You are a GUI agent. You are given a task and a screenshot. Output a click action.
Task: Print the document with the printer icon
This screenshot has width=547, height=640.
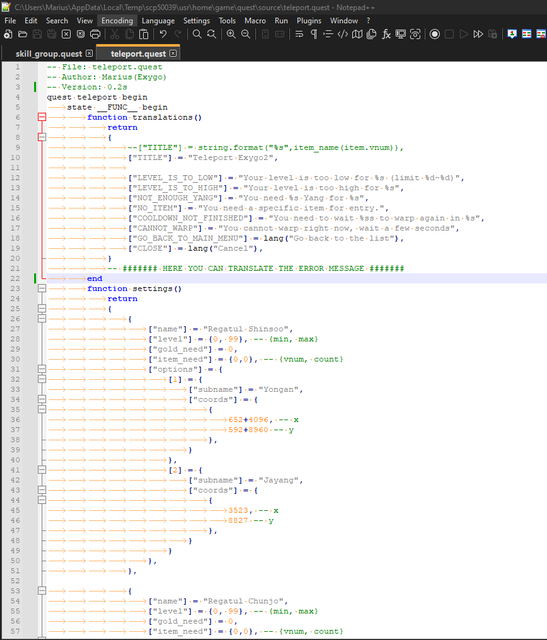[95, 34]
